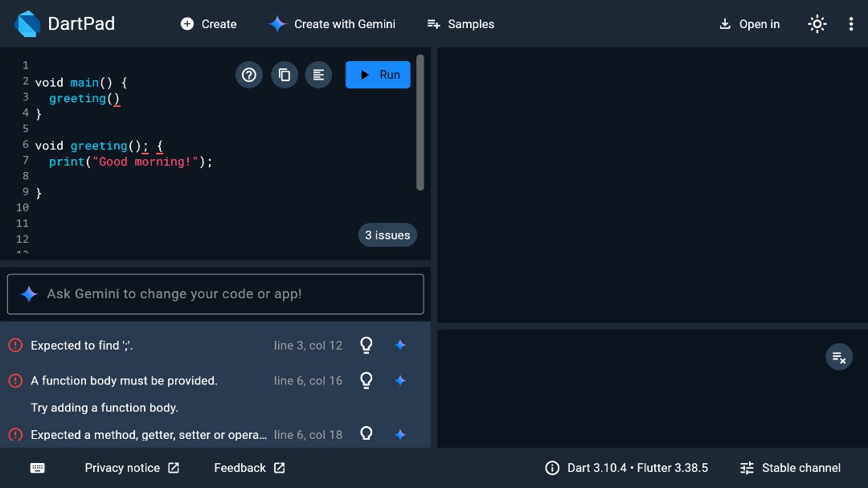This screenshot has width=868, height=488.
Task: Open the Samples menu
Action: click(x=461, y=24)
